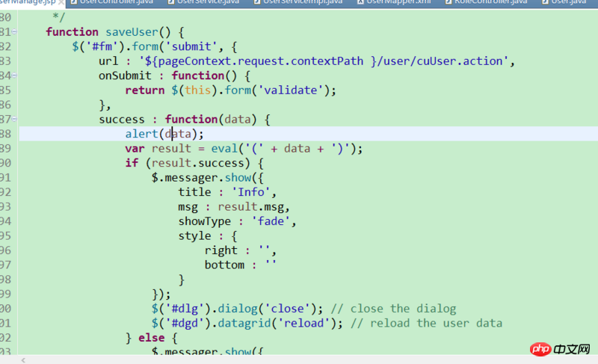Click the 'Info' title string
Viewport: 598px width, 364px height.
point(251,192)
